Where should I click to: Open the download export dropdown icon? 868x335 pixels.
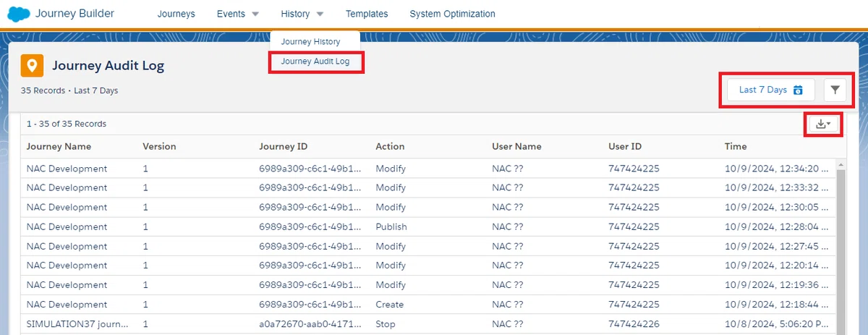[823, 124]
